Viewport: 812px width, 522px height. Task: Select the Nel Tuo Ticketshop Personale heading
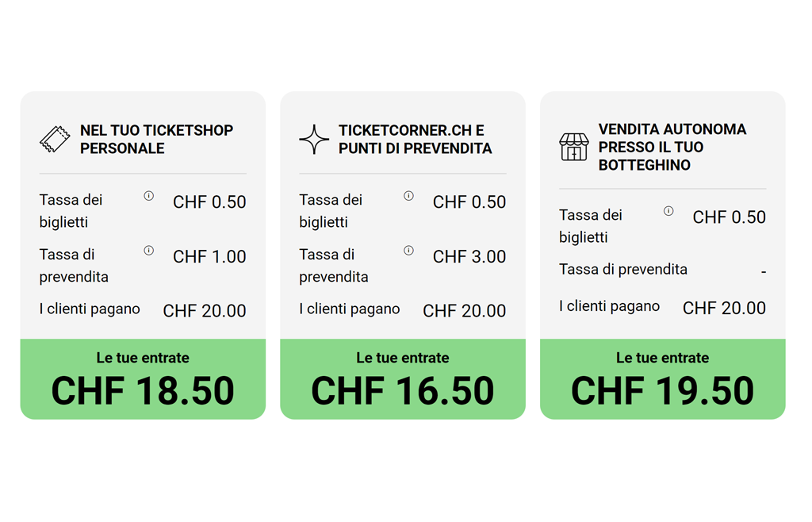point(156,140)
